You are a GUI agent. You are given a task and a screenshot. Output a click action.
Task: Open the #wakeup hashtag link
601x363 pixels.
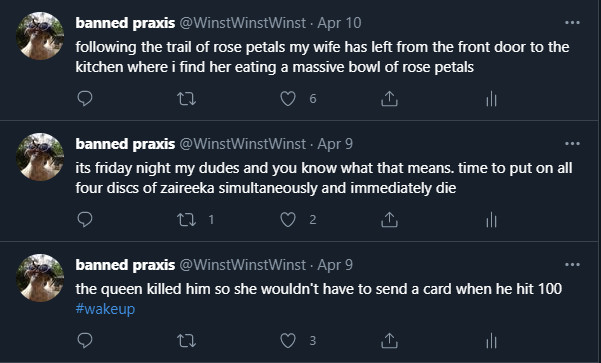(105, 309)
